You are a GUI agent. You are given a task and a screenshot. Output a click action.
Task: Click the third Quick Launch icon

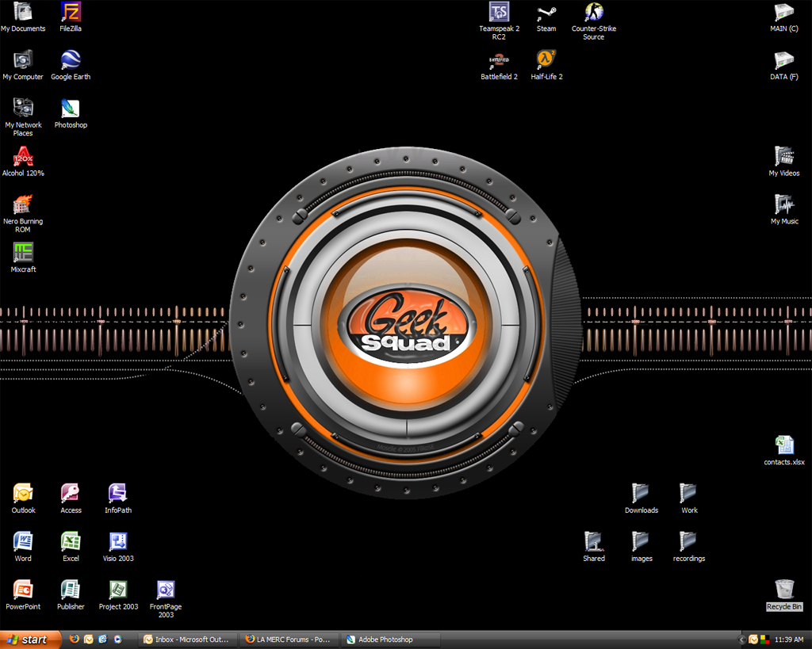point(103,639)
